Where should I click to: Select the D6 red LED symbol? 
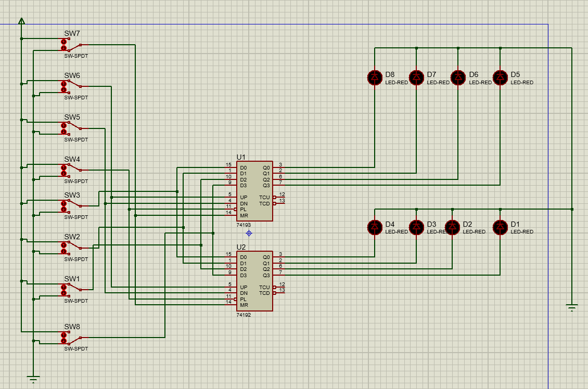458,77
